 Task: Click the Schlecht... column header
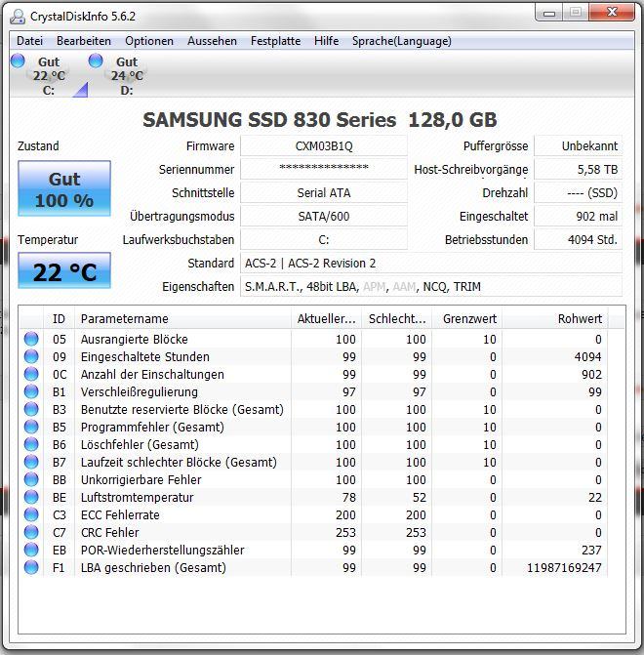click(397, 319)
